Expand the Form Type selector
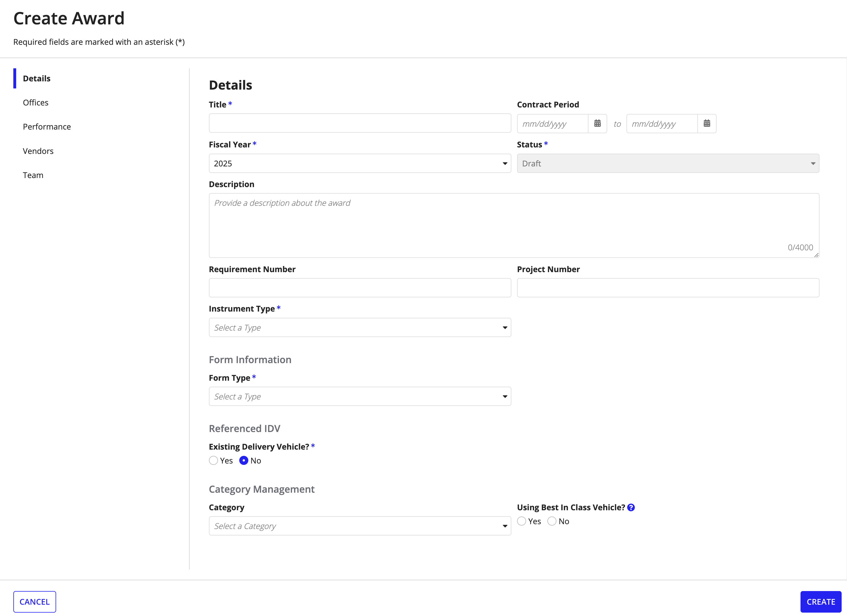The image size is (847, 616). [360, 396]
